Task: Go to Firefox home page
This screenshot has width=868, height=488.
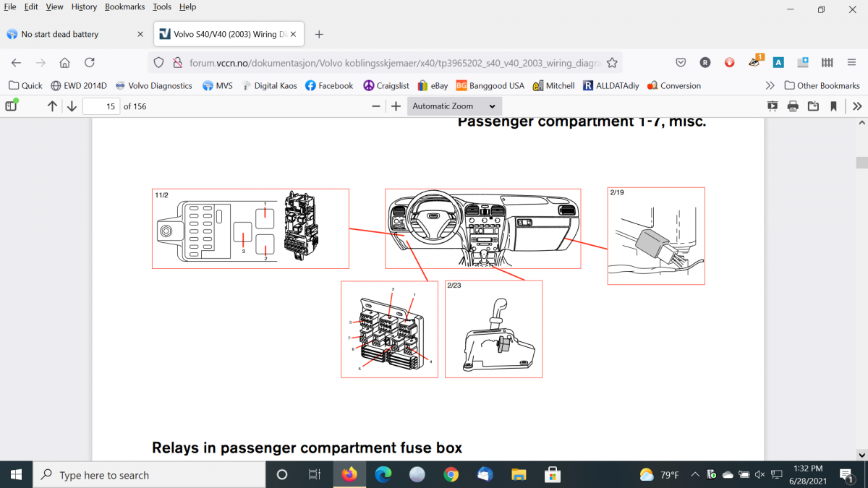Action: [64, 62]
